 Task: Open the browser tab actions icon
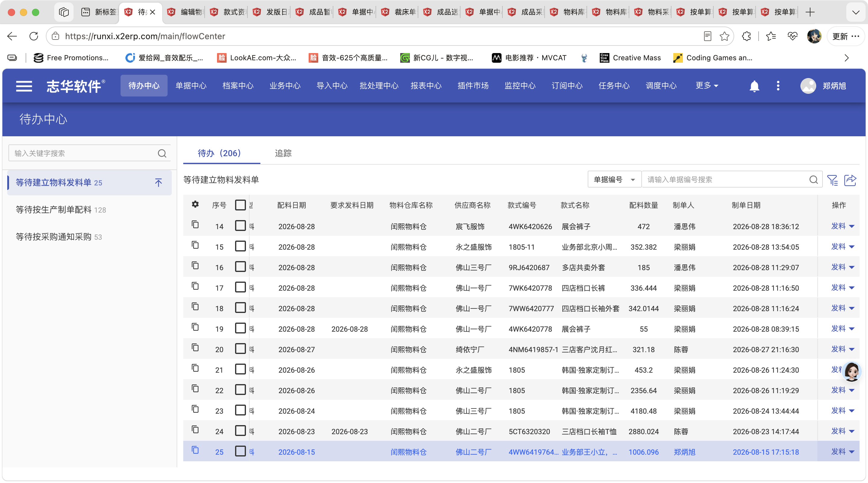pyautogui.click(x=64, y=12)
